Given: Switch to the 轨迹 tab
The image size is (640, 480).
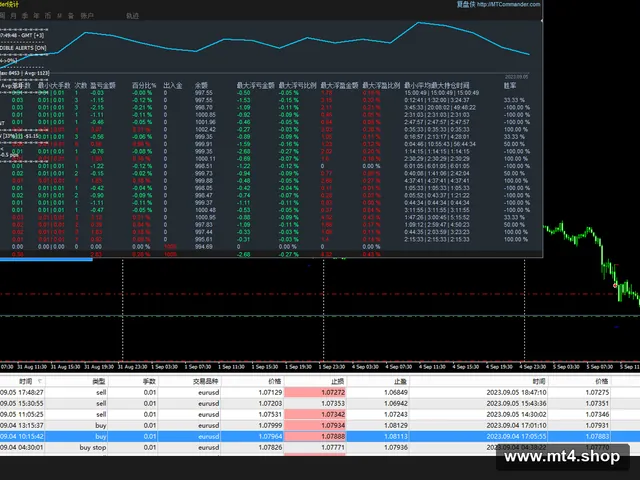Looking at the screenshot, I should pyautogui.click(x=132, y=16).
